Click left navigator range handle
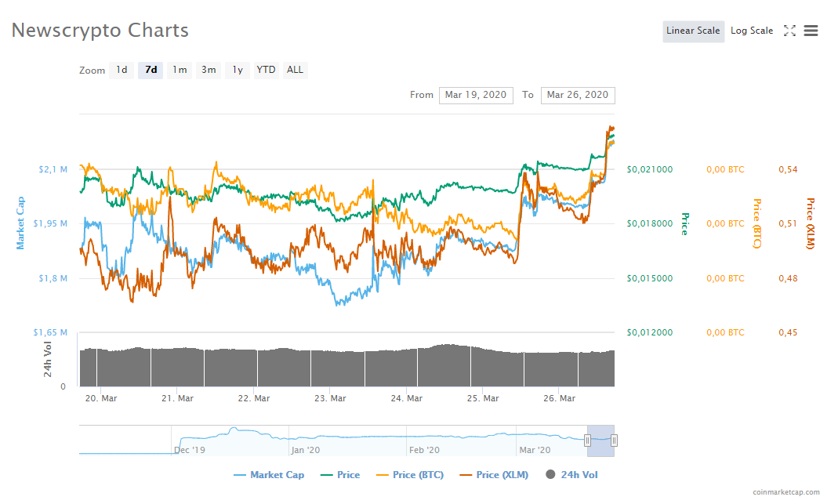The image size is (838, 504). click(x=587, y=441)
